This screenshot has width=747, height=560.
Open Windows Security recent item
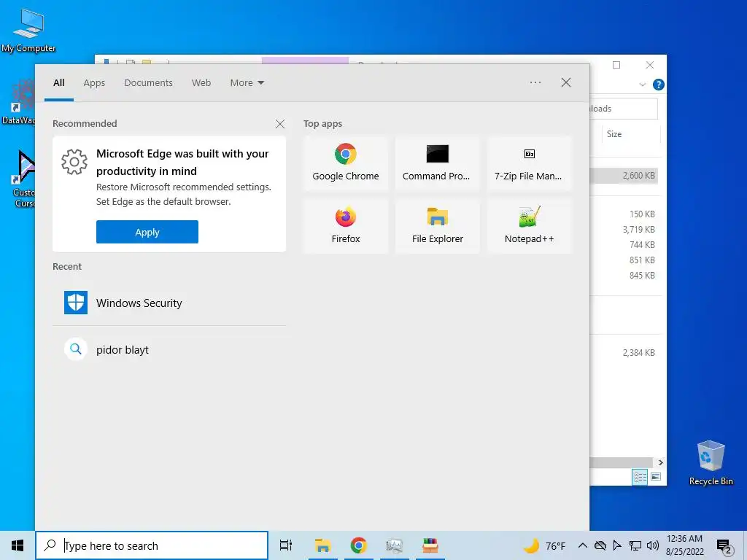[169, 303]
